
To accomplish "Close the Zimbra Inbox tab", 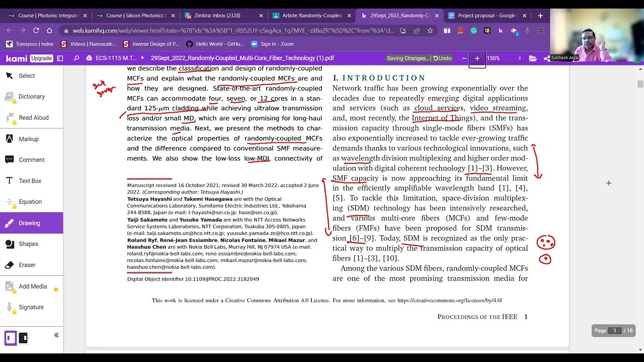I will (x=260, y=16).
